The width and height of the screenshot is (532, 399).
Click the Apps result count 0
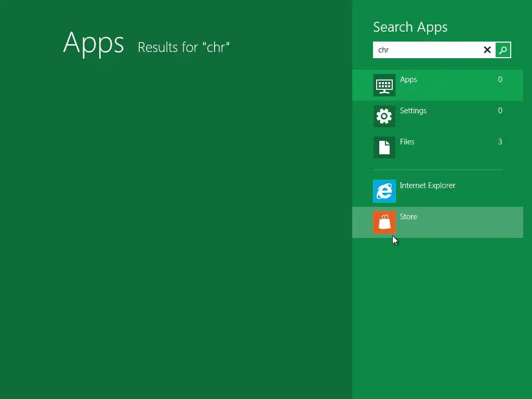(x=500, y=79)
